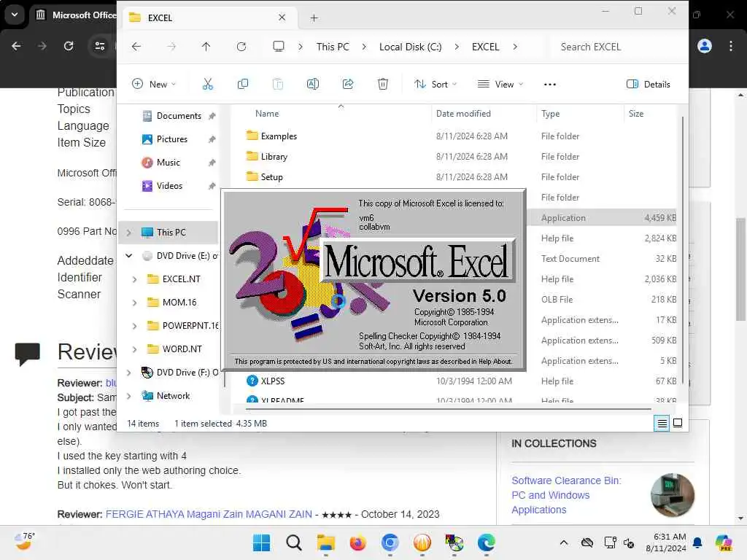Click This PC in address breadcrumb
Image resolution: width=747 pixels, height=560 pixels.
click(333, 47)
